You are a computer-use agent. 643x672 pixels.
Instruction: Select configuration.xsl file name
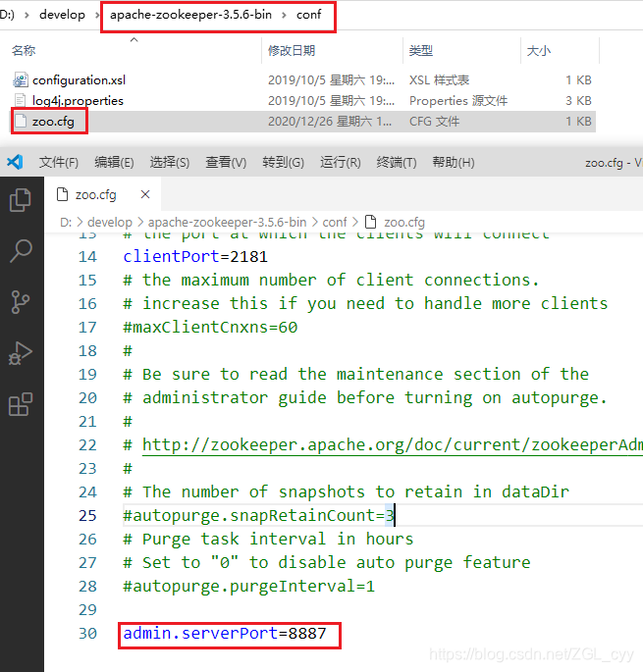click(x=79, y=80)
